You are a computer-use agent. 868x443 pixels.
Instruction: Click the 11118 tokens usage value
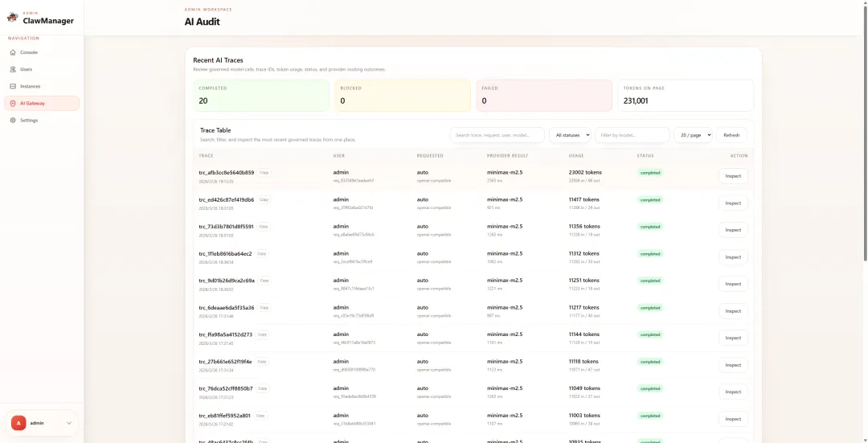coord(583,362)
